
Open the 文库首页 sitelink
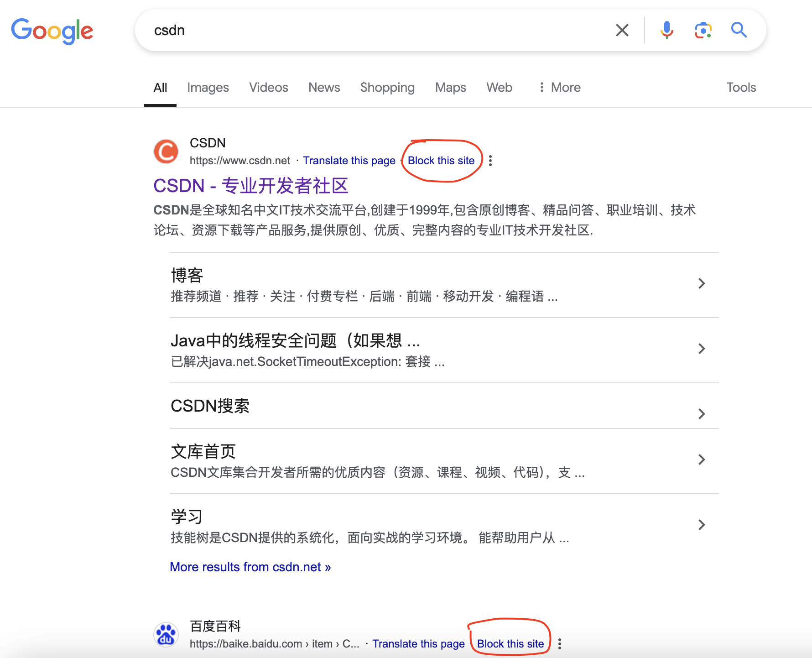[x=203, y=451]
